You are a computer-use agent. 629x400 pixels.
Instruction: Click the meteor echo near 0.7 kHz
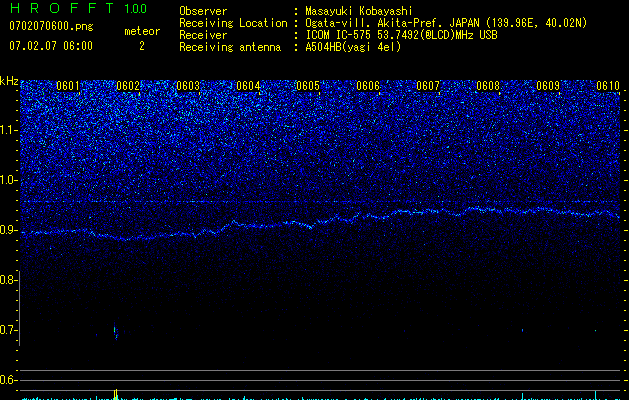pyautogui.click(x=115, y=331)
